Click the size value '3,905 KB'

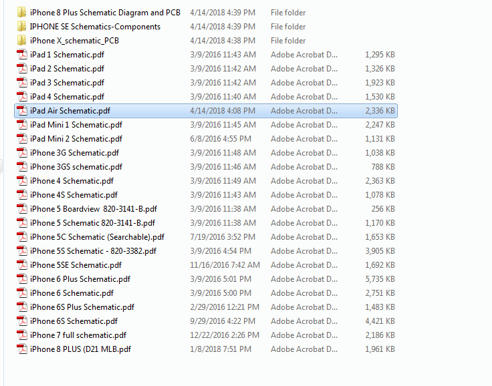coord(380,251)
